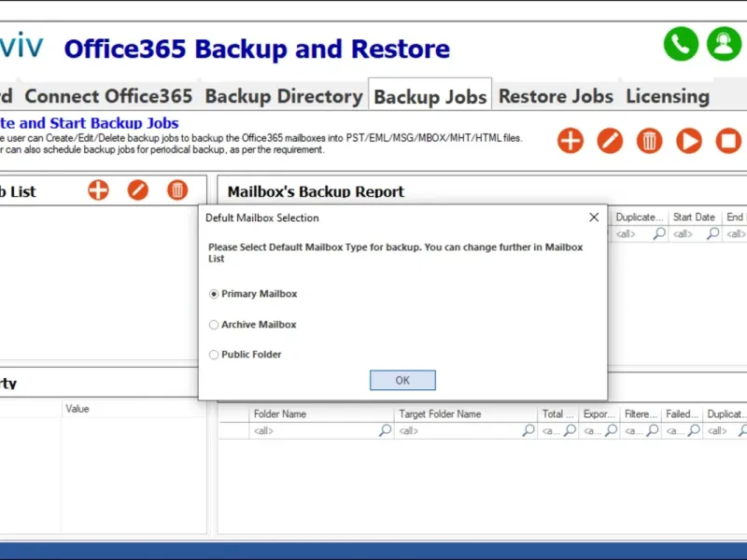The height and width of the screenshot is (560, 747).
Task: Click the Failed column header
Action: [x=682, y=413]
